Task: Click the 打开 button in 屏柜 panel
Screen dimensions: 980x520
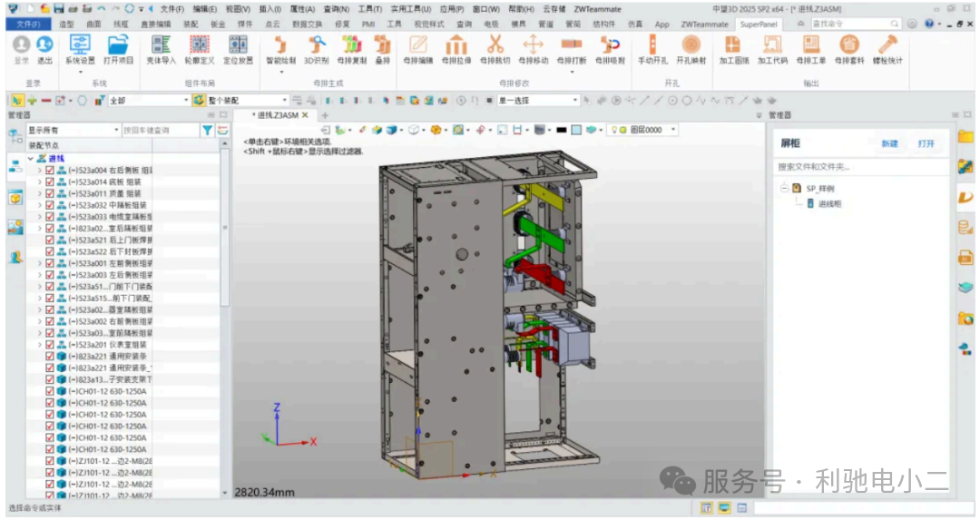Action: coord(926,143)
